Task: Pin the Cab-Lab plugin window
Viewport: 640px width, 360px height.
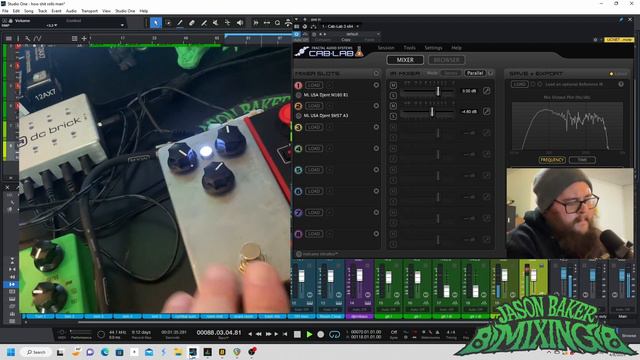Action: (621, 20)
